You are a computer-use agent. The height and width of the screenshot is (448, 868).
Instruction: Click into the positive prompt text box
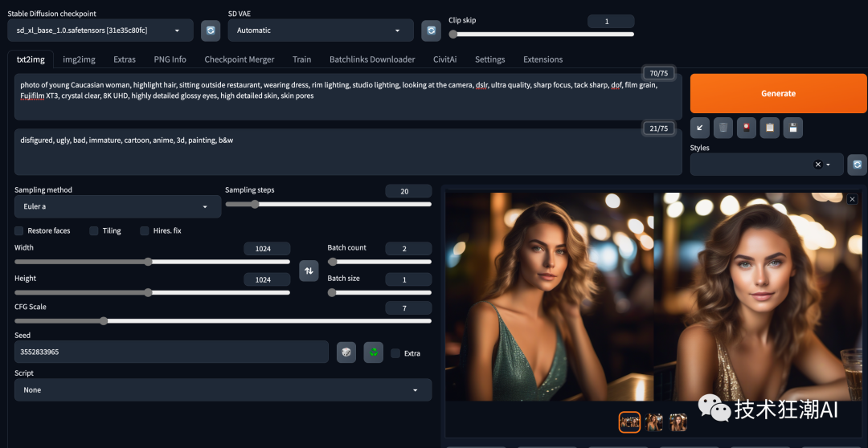point(348,97)
